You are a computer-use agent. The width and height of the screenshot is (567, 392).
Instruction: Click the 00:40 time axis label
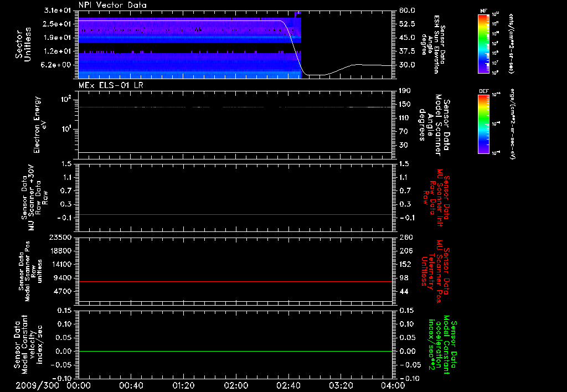131,385
